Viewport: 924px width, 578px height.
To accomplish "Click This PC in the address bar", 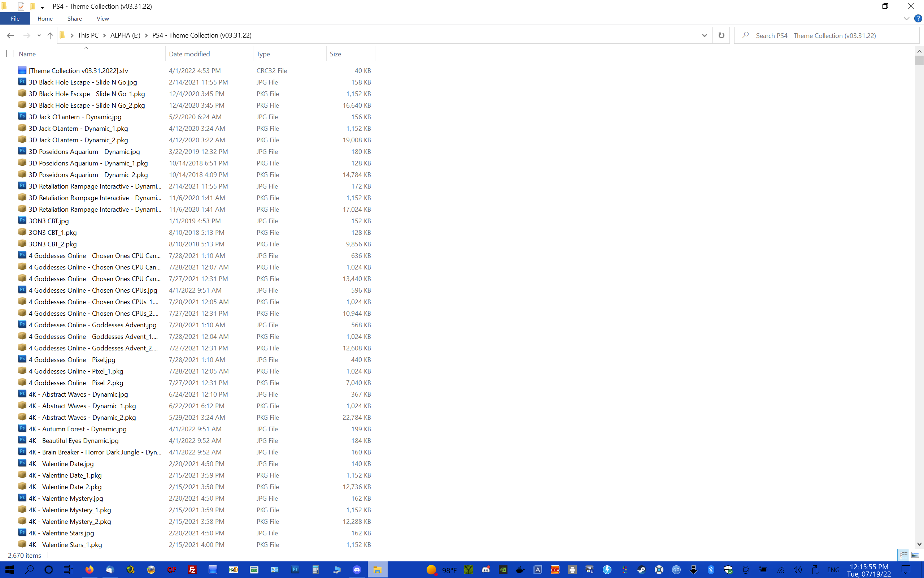I will (x=88, y=35).
